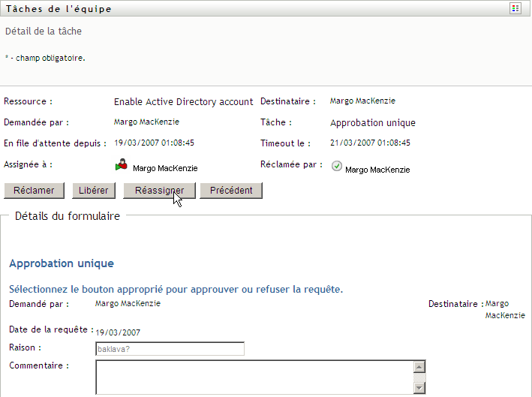This screenshot has height=397, width=532.
Task: Click the Enable Active Directory account resource
Action: click(x=185, y=101)
